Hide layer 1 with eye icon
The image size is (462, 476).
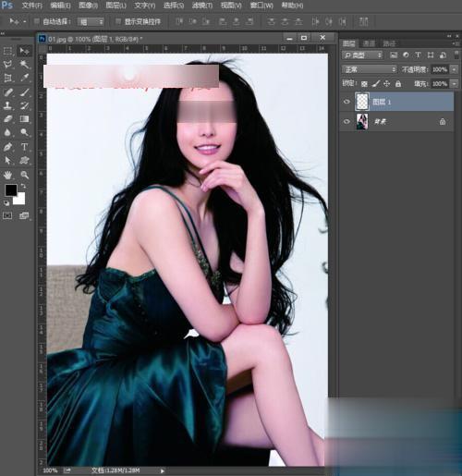(x=346, y=102)
